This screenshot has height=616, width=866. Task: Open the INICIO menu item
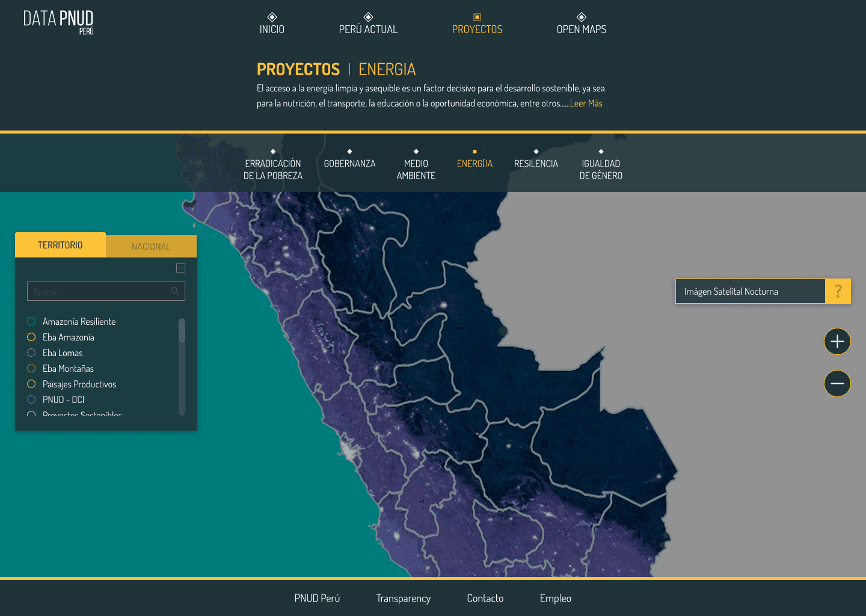[x=272, y=29]
